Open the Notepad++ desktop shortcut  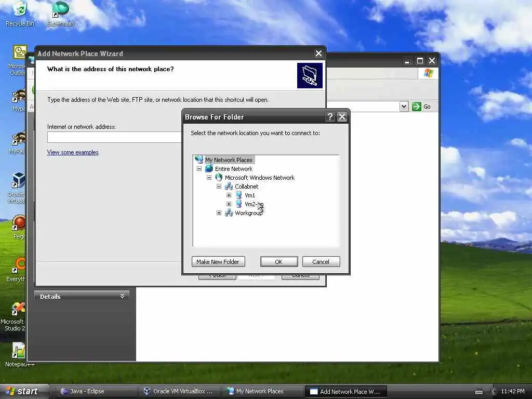point(19,354)
